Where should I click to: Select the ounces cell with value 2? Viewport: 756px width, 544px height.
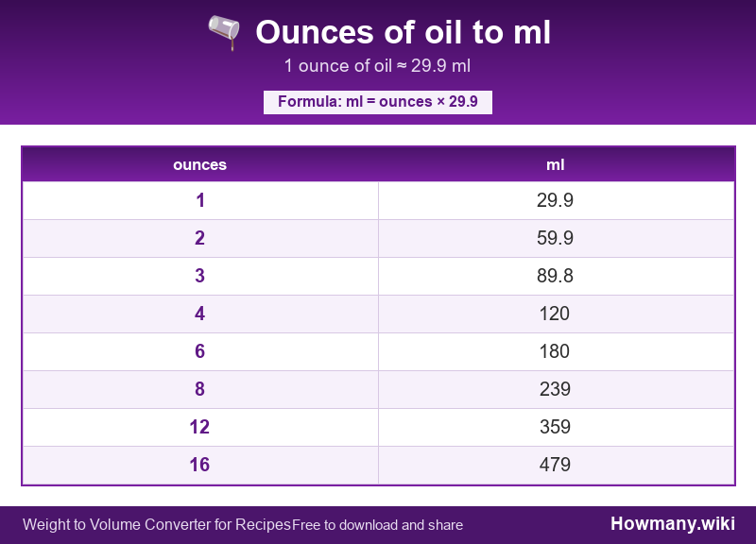(200, 238)
